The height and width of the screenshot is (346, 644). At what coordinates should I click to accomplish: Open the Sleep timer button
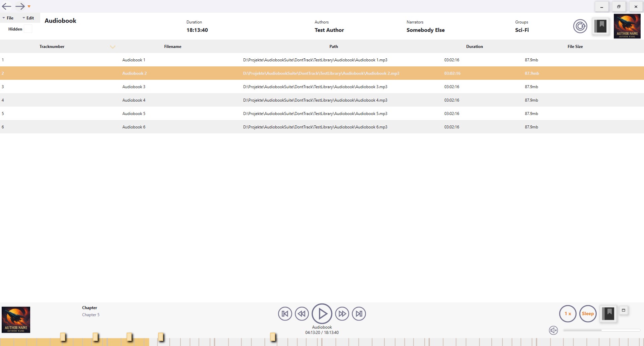click(588, 313)
